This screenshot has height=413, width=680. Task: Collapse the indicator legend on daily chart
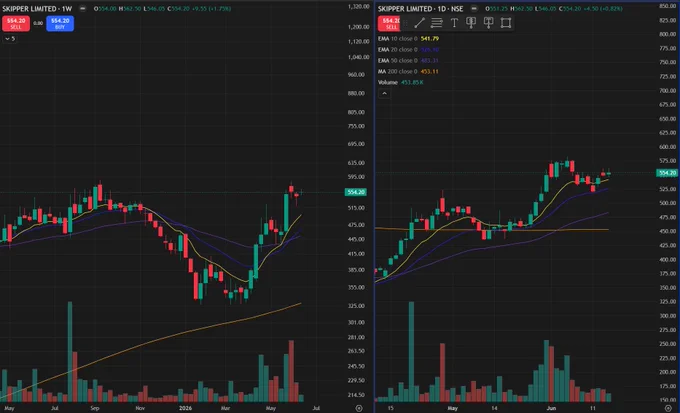(x=384, y=93)
